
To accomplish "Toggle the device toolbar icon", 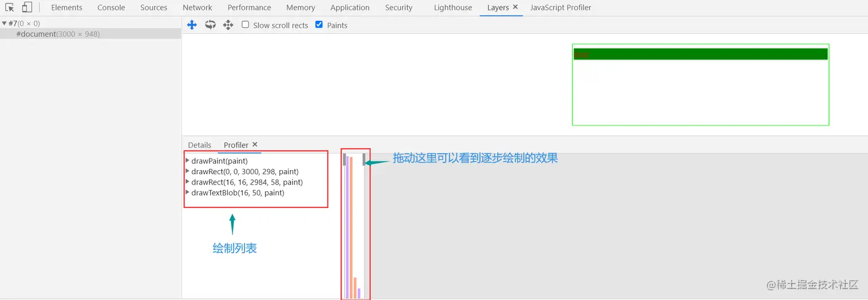I will pyautogui.click(x=27, y=7).
